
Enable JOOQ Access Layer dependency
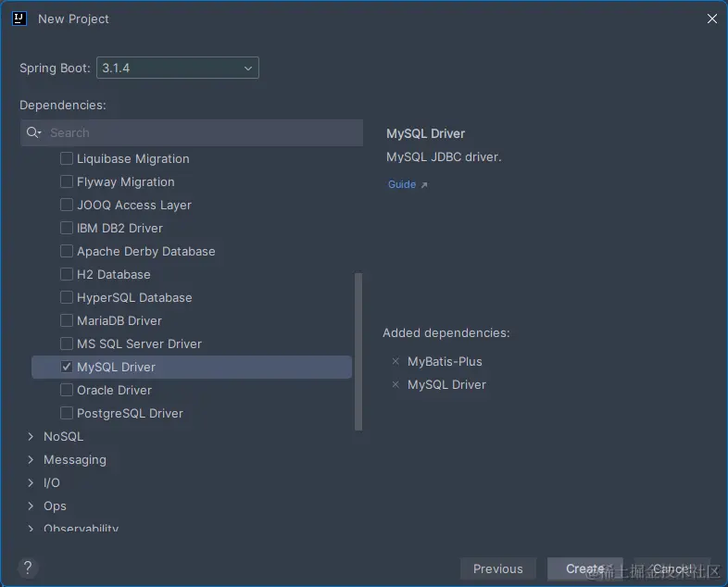[67, 205]
